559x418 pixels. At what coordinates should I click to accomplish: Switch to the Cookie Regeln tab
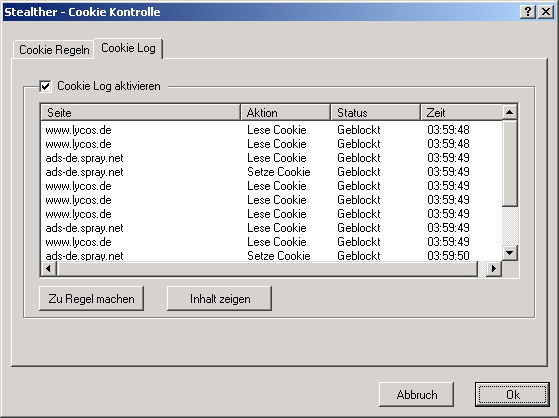[54, 50]
